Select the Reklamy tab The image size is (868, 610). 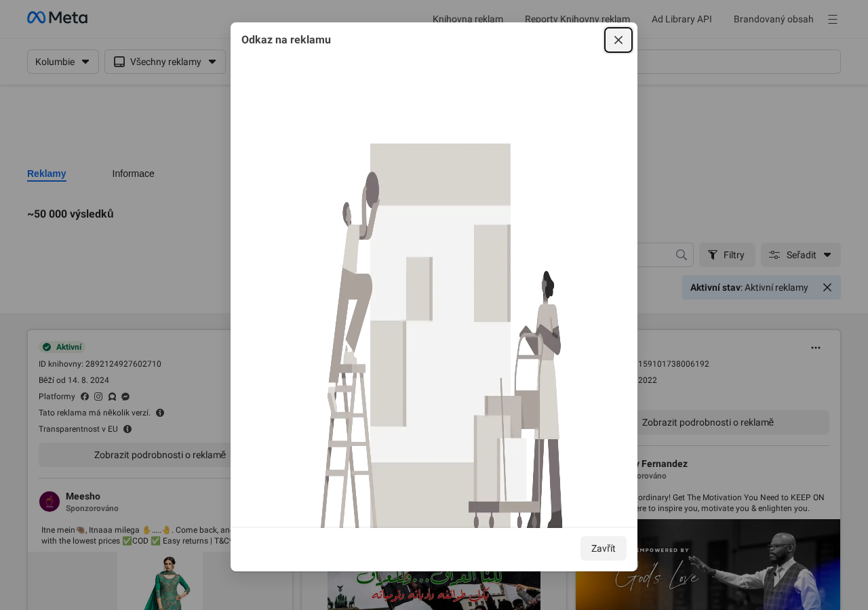tap(47, 174)
